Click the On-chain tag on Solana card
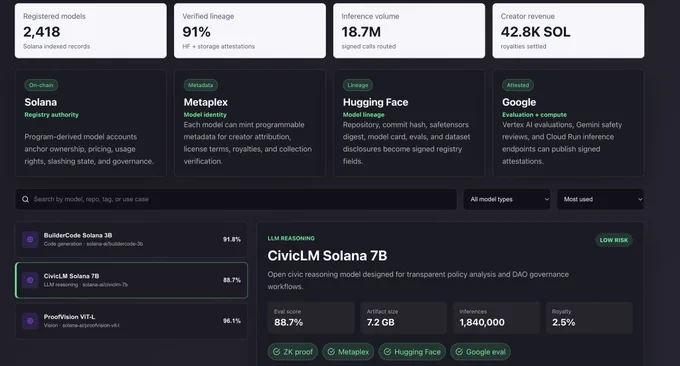This screenshot has height=366, width=680. click(41, 85)
